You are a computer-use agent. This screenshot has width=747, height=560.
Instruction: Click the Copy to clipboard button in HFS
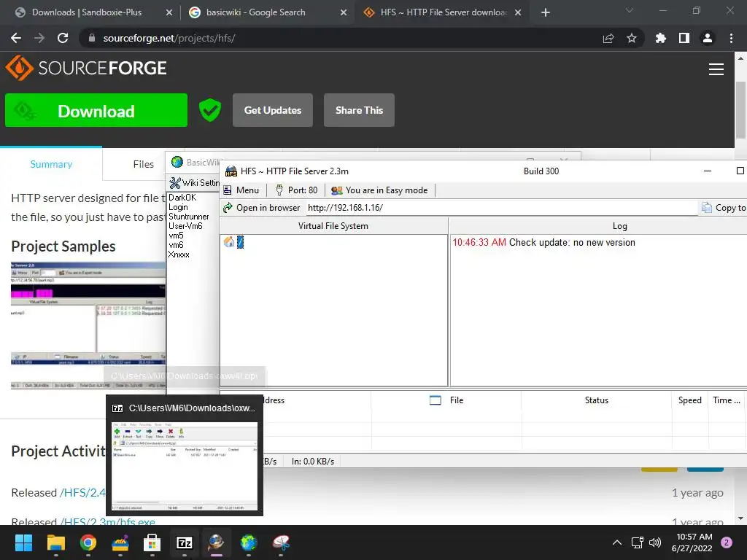click(723, 208)
